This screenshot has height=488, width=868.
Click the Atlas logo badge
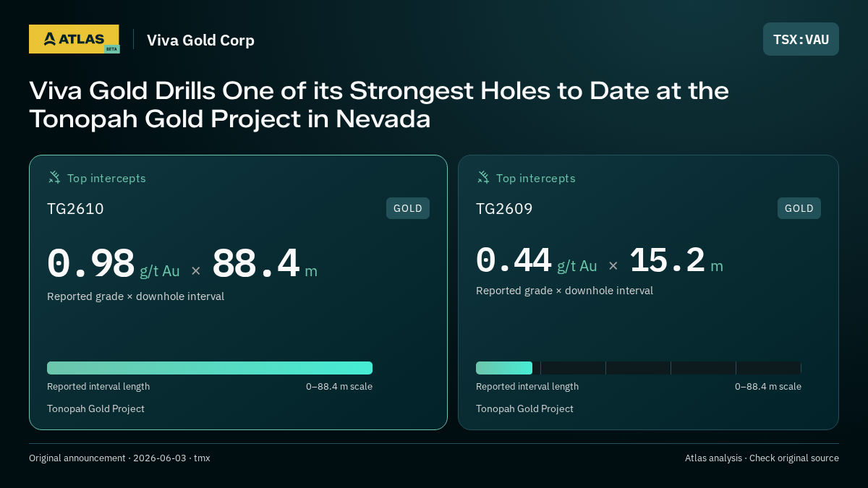point(74,39)
